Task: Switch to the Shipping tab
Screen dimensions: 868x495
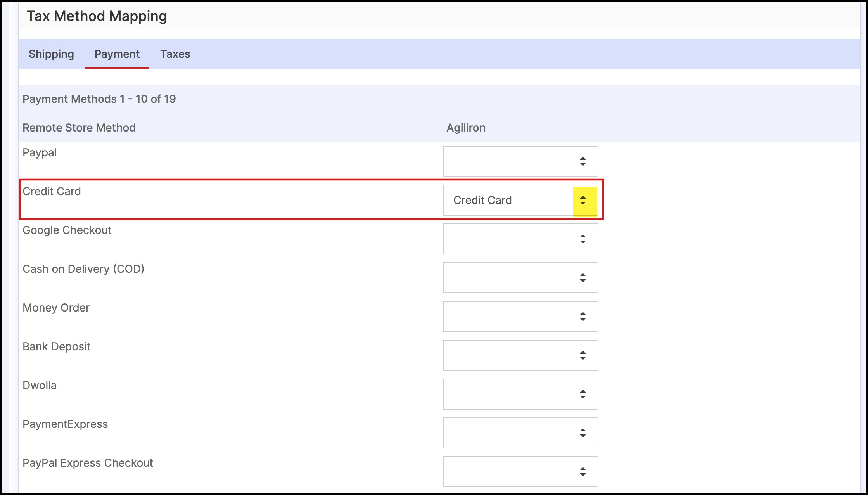Action: pos(51,54)
